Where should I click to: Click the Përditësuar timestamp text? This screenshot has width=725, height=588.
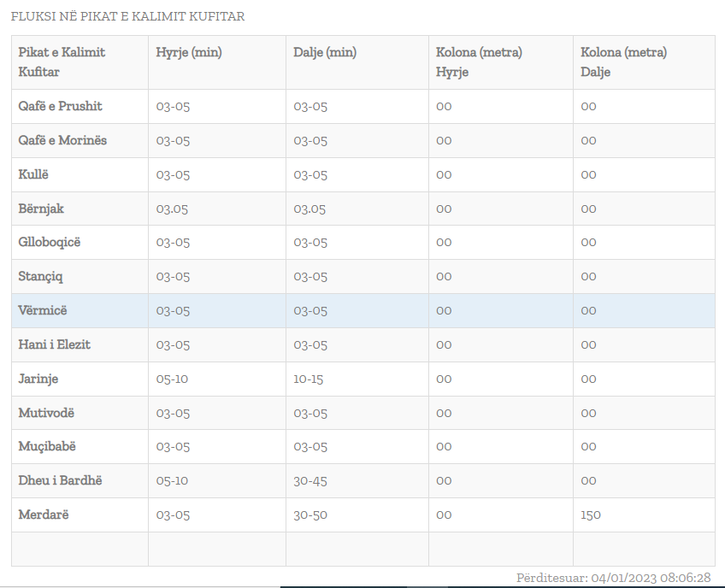[x=614, y=578]
